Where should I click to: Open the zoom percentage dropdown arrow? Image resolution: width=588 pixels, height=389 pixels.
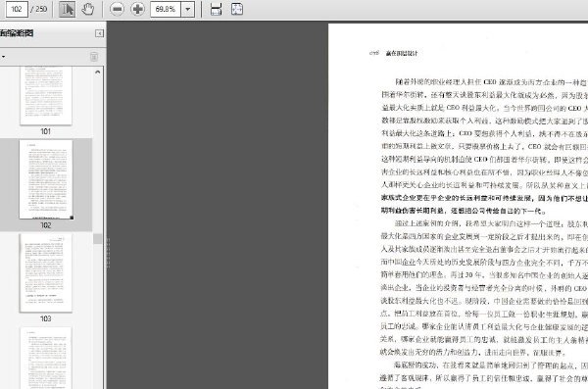pos(188,9)
